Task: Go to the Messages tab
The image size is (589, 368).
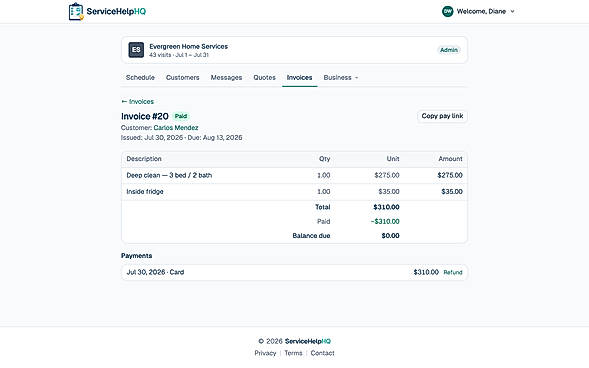Action: pyautogui.click(x=226, y=77)
